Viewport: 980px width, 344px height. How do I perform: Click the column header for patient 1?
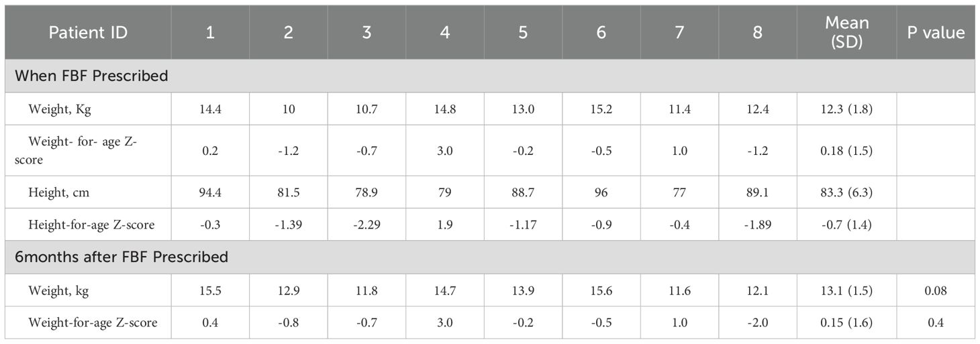[210, 33]
